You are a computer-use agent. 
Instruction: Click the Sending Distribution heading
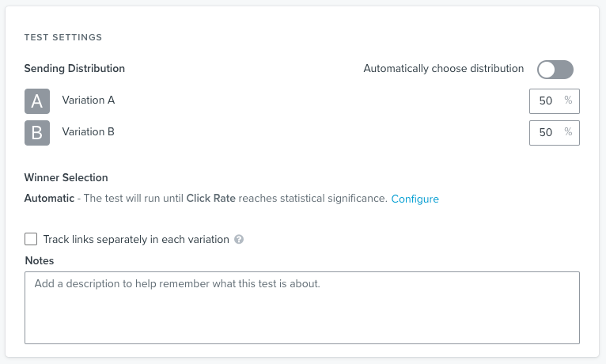(x=74, y=69)
